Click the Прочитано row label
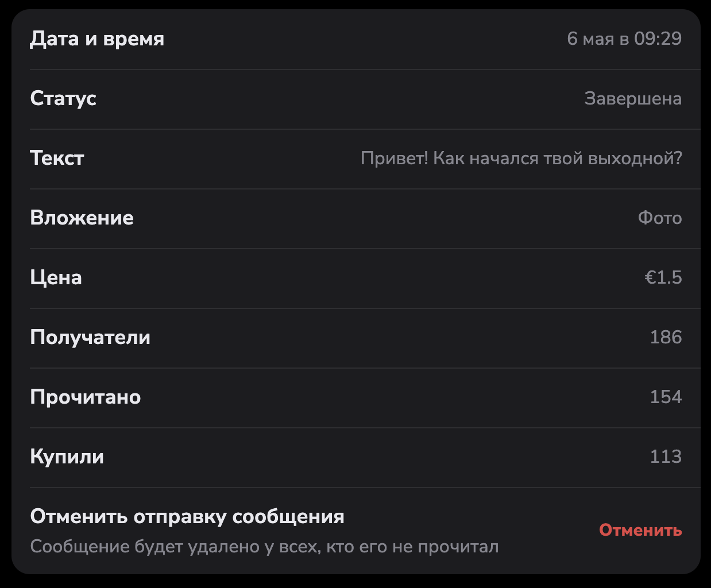Image resolution: width=711 pixels, height=588 pixels. click(x=85, y=397)
